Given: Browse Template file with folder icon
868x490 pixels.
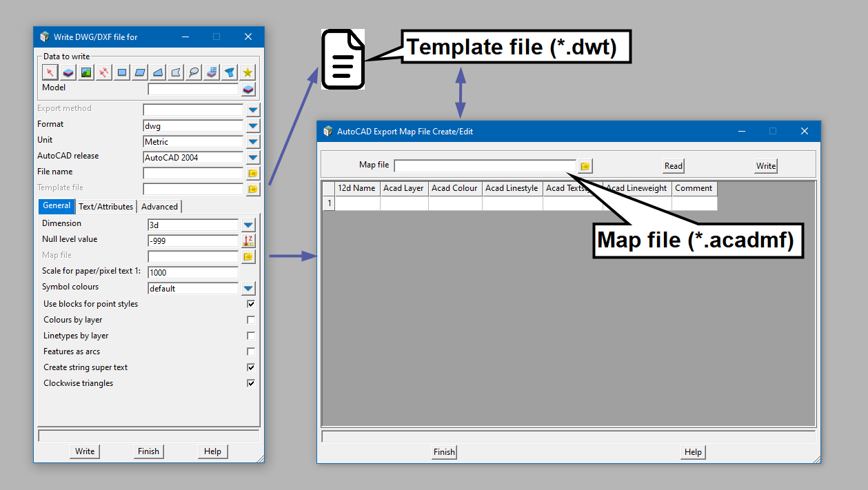Looking at the screenshot, I should coord(253,189).
